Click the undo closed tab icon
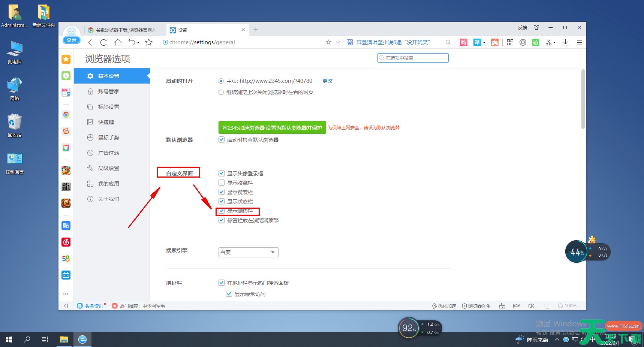Viewport: 644px width, 347px height. click(132, 42)
